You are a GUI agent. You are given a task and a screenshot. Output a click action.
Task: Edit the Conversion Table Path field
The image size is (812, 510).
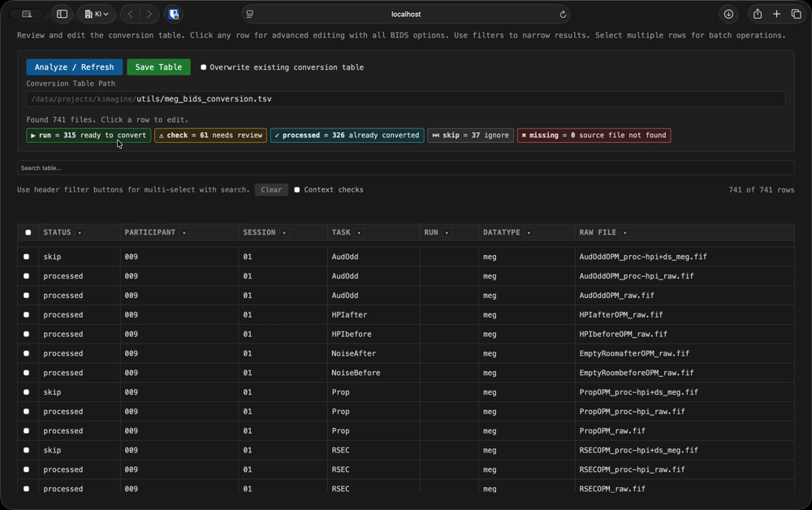(406, 99)
